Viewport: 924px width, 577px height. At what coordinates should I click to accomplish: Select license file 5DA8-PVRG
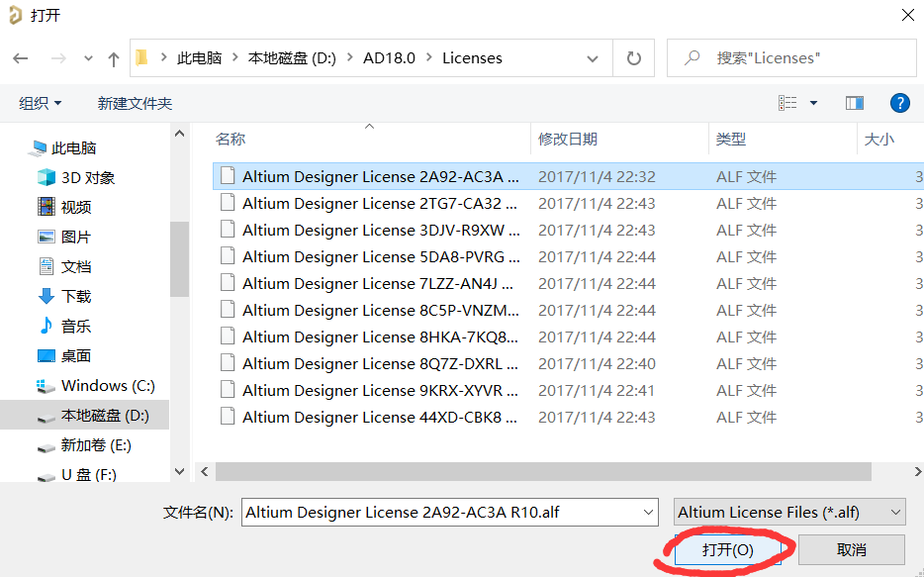pos(381,257)
